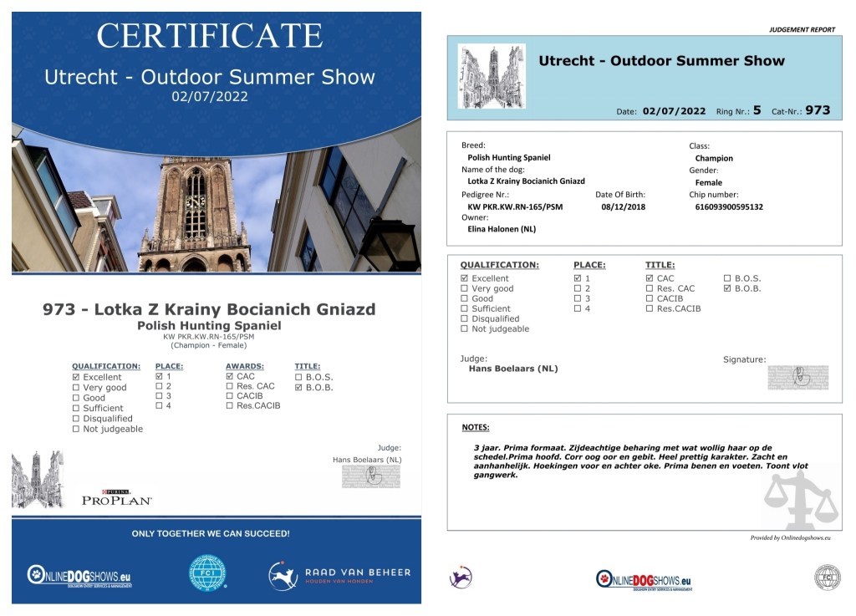Click the scales of justice watermark in Notes
The image size is (856, 616).
(x=800, y=500)
